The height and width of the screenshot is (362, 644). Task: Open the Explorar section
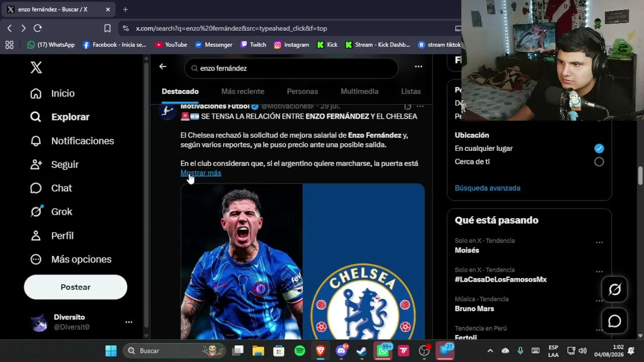pyautogui.click(x=59, y=117)
